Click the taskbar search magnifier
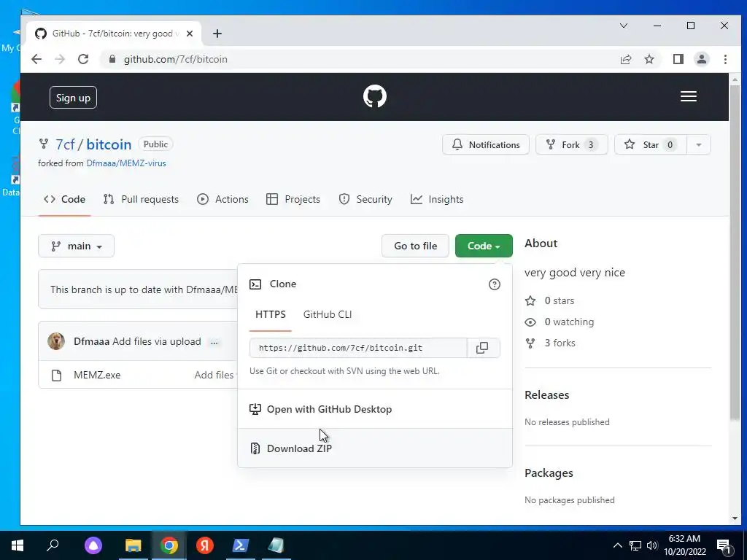The width and height of the screenshot is (747, 560). click(53, 545)
